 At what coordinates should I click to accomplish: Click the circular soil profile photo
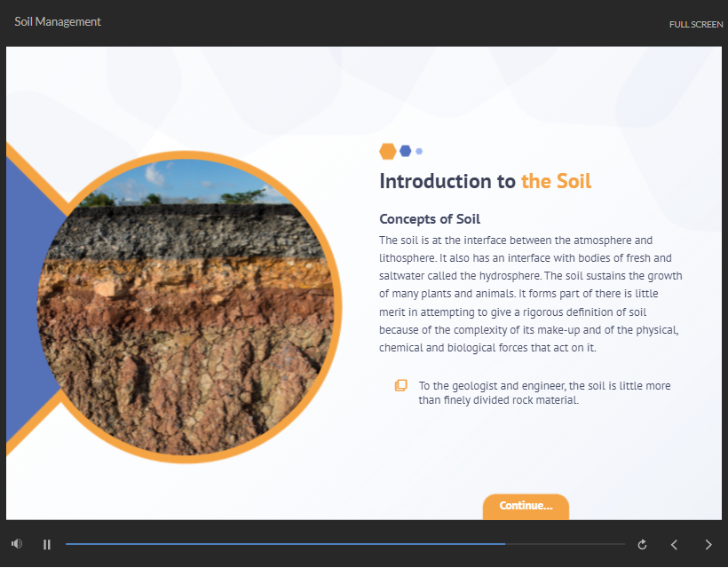point(189,307)
